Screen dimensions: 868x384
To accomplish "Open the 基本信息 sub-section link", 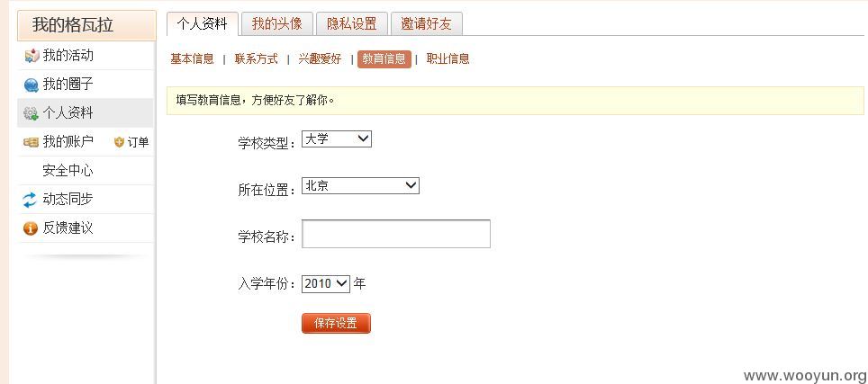I will coord(192,59).
